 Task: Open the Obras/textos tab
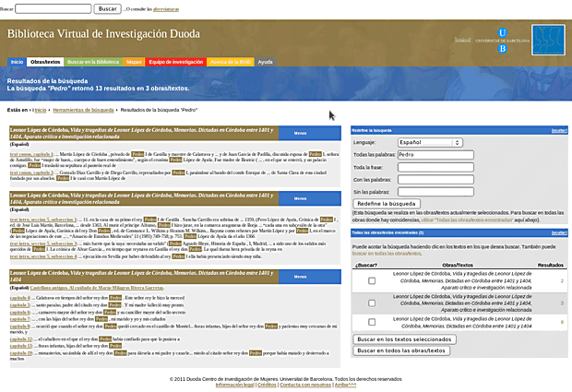pos(44,62)
